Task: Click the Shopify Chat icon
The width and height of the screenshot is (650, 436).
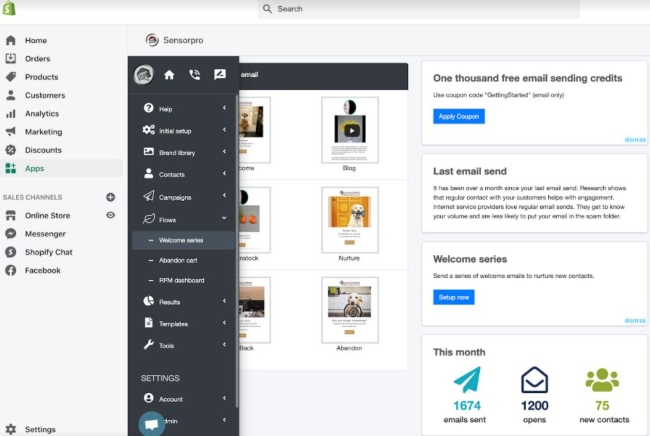Action: pyautogui.click(x=11, y=252)
